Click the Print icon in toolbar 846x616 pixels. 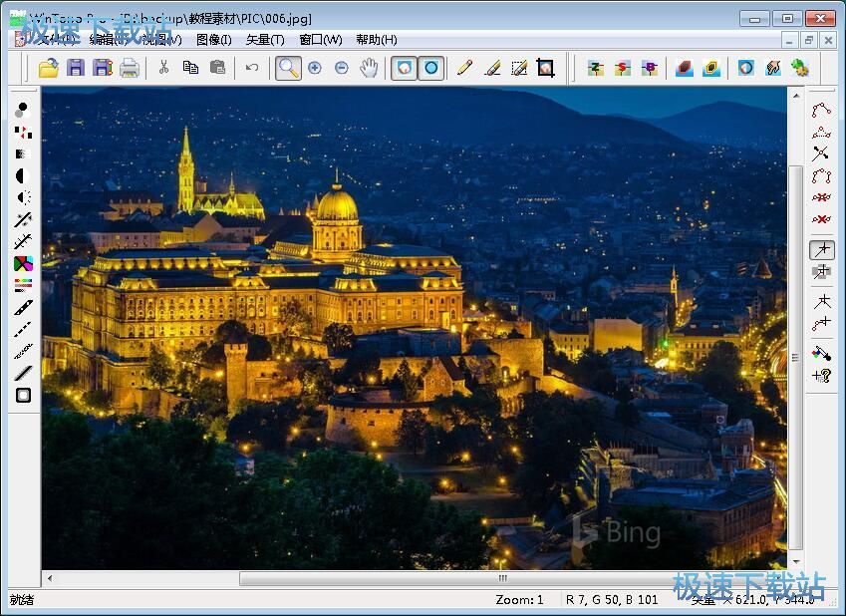click(130, 68)
